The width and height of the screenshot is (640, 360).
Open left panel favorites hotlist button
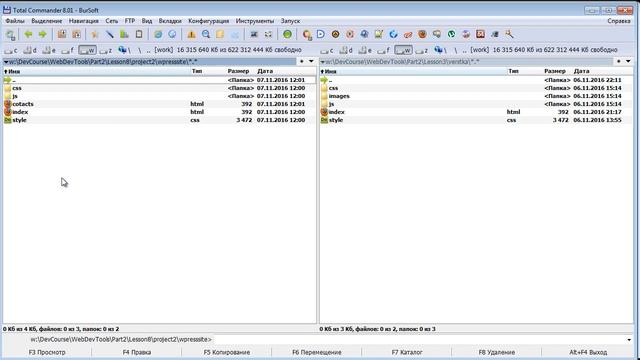point(302,61)
